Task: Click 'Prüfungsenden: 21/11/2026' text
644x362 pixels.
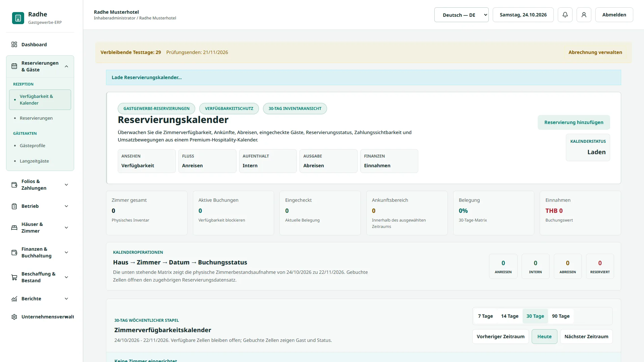Action: point(197,52)
